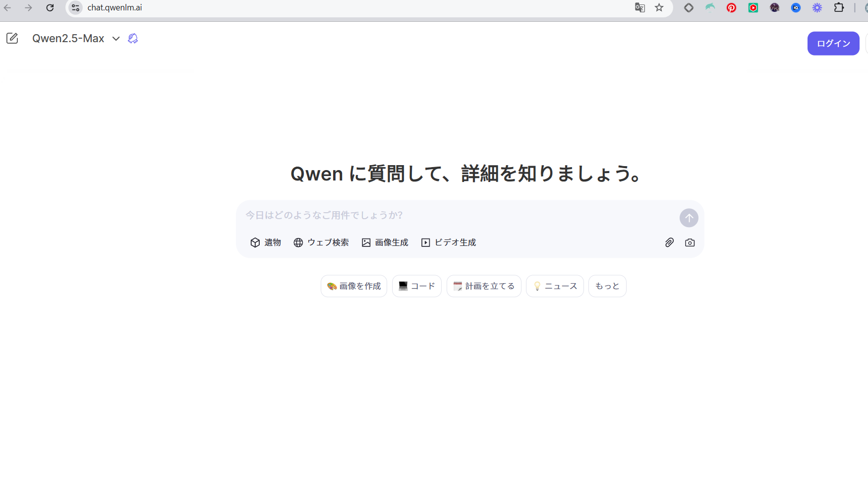Select the 画像を作成 suggestion chip
The width and height of the screenshot is (868, 479).
[x=354, y=286]
